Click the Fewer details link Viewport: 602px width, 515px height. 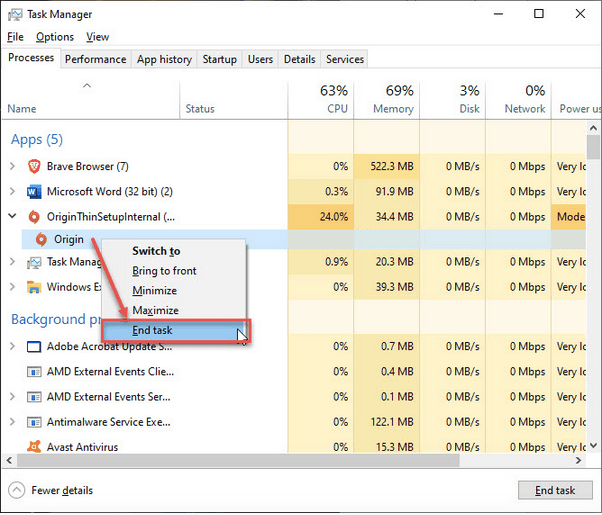[62, 490]
